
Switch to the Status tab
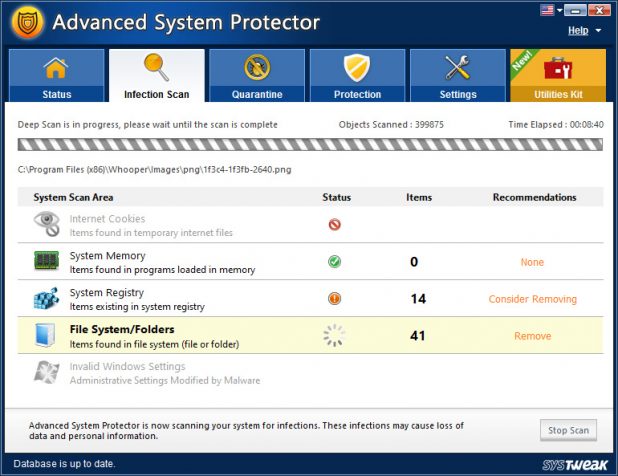pos(56,75)
